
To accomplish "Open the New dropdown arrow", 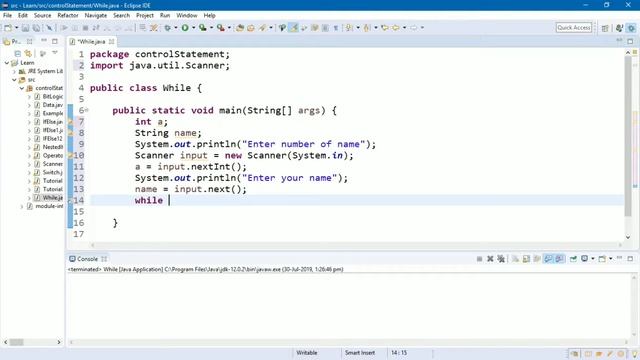I will (16, 28).
